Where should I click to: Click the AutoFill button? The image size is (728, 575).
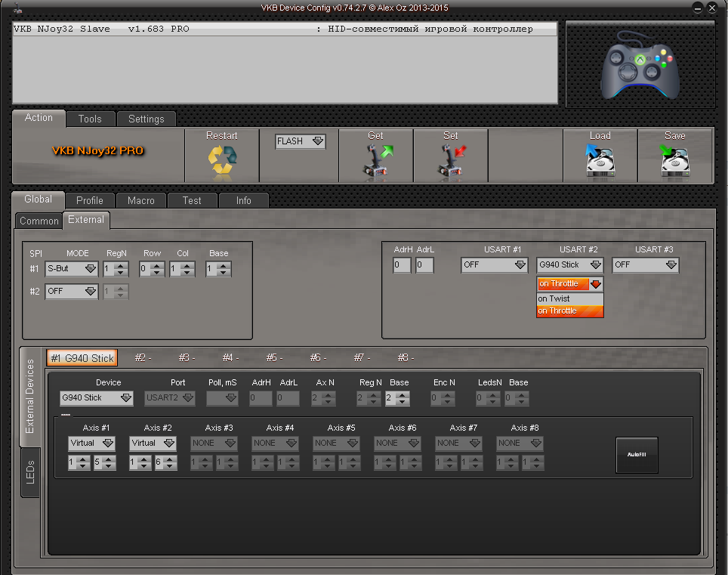(637, 455)
